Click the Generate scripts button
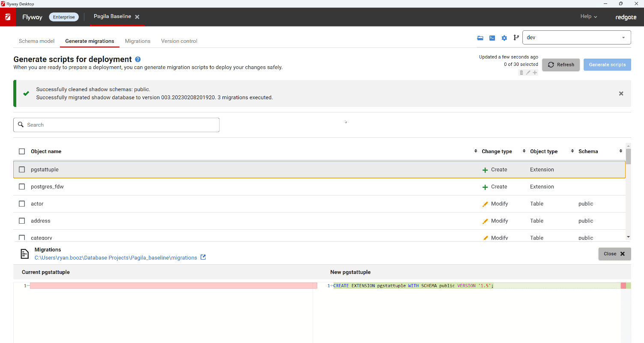 [607, 65]
